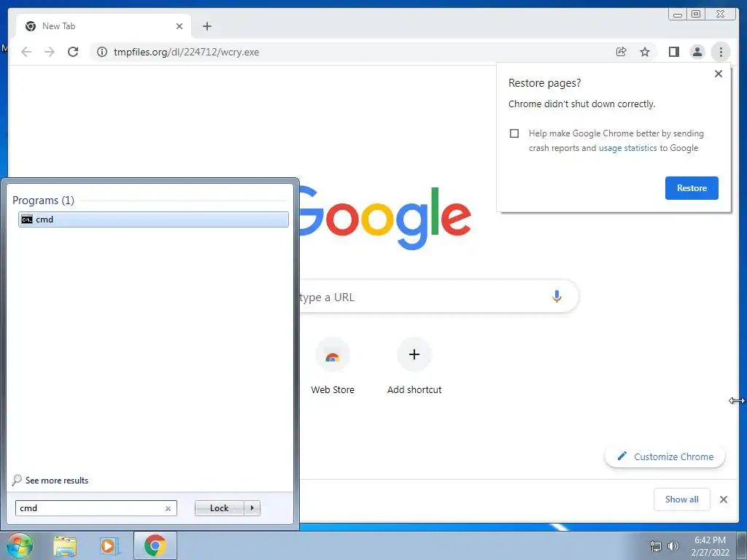This screenshot has width=747, height=560.
Task: Bookmark this tab with the star icon
Action: point(645,52)
